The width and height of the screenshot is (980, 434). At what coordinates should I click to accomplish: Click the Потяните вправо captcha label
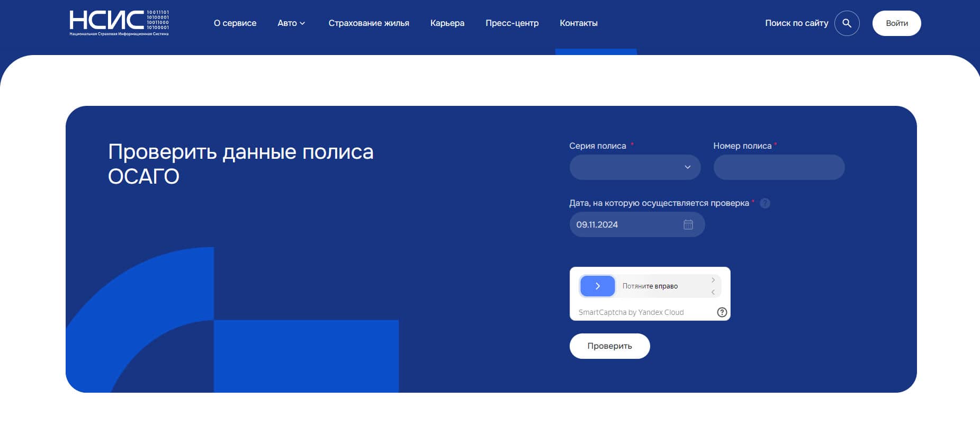(x=650, y=286)
